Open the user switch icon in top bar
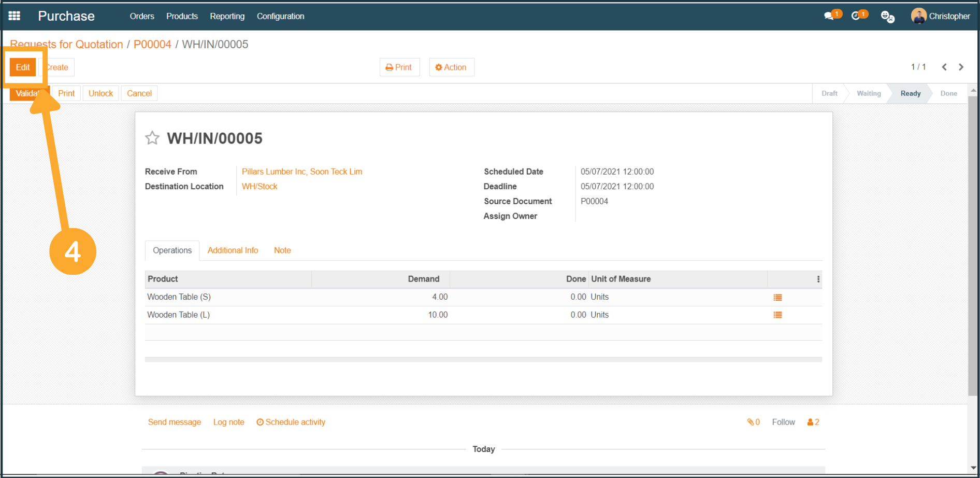 887,17
